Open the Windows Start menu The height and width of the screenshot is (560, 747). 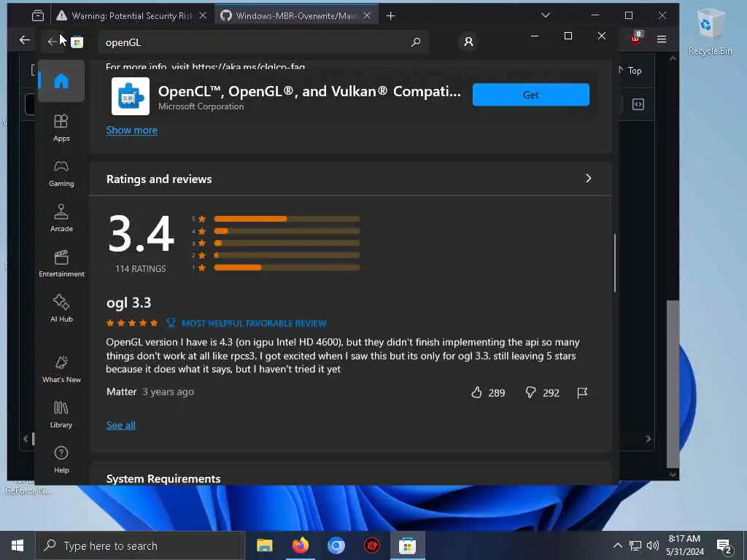pos(18,545)
